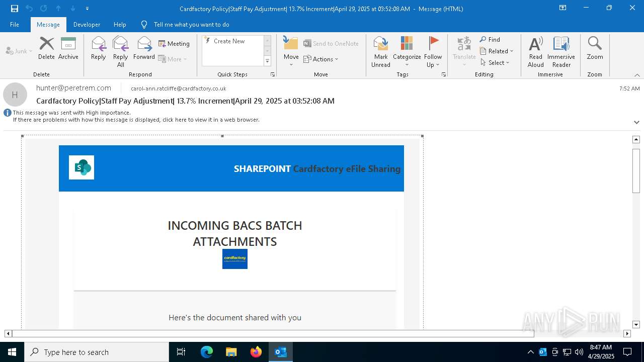The width and height of the screenshot is (644, 362).
Task: Open the notification center icon
Action: [x=627, y=352]
